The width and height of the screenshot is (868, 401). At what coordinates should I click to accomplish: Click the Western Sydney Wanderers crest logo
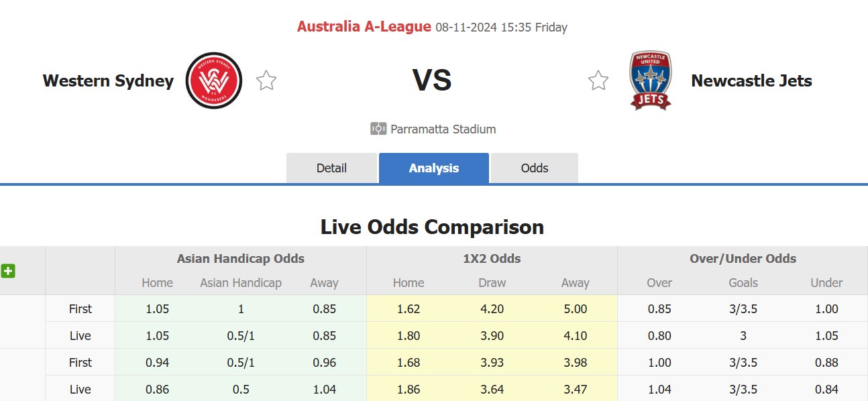[x=213, y=80]
